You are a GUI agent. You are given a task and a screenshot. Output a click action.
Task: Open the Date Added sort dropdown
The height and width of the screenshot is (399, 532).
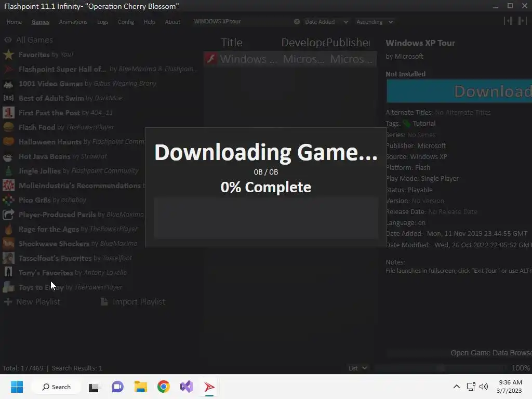(x=326, y=22)
